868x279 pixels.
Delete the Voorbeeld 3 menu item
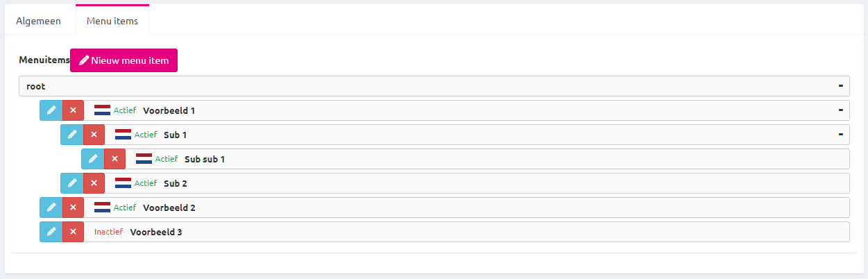point(73,232)
